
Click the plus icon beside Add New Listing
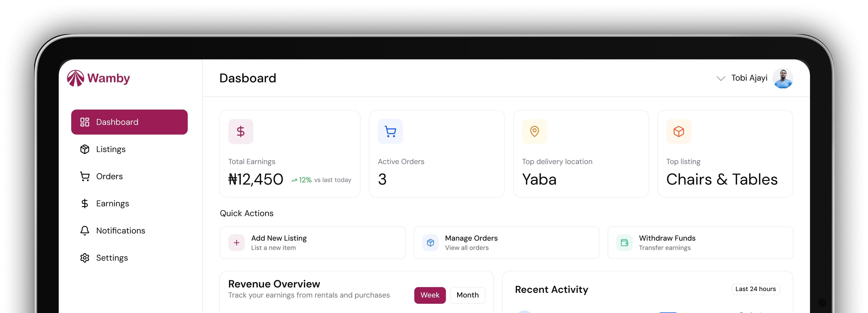point(237,243)
